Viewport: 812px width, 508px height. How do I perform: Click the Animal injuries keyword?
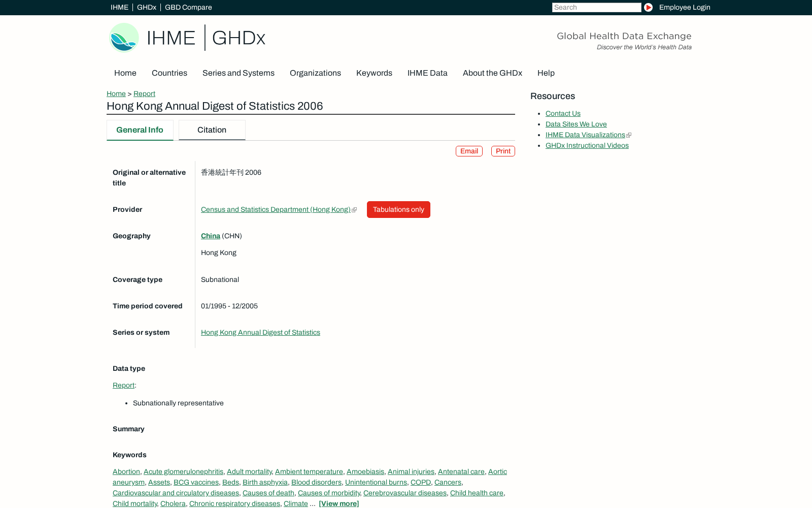coord(411,471)
